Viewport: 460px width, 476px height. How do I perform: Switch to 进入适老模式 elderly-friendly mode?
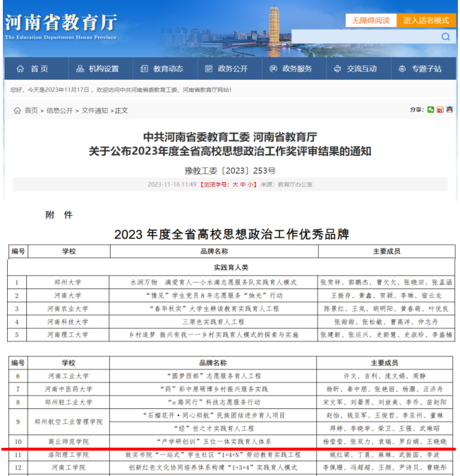[426, 20]
